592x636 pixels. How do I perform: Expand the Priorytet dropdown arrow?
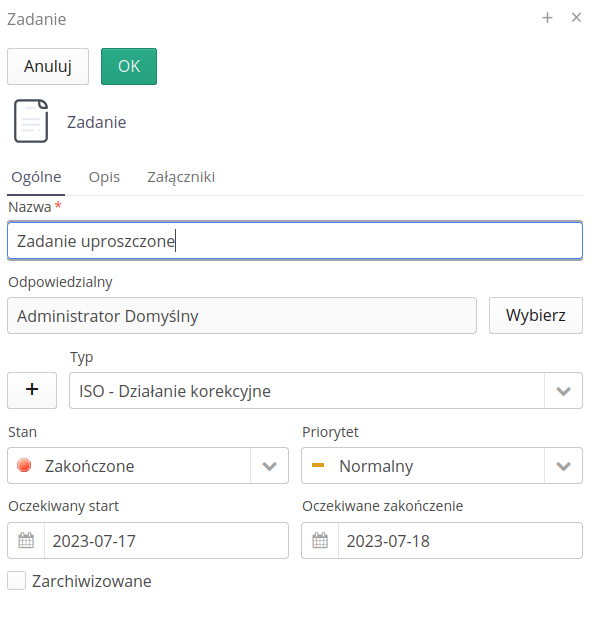pyautogui.click(x=563, y=466)
